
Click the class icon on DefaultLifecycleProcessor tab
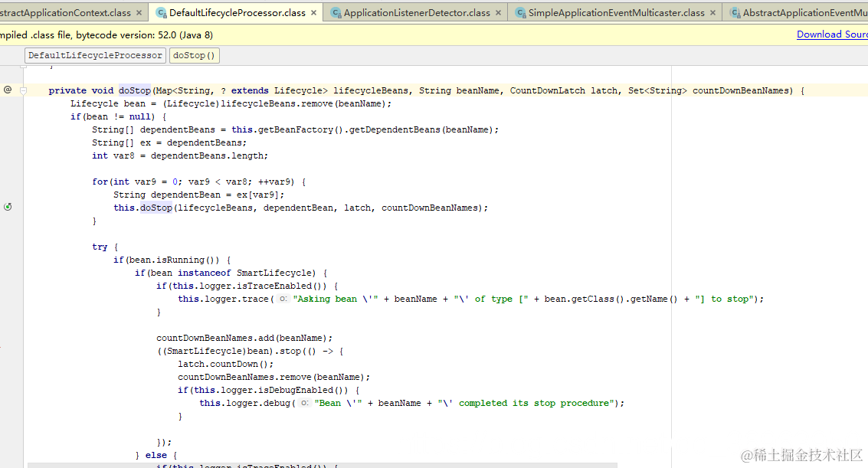click(x=161, y=13)
